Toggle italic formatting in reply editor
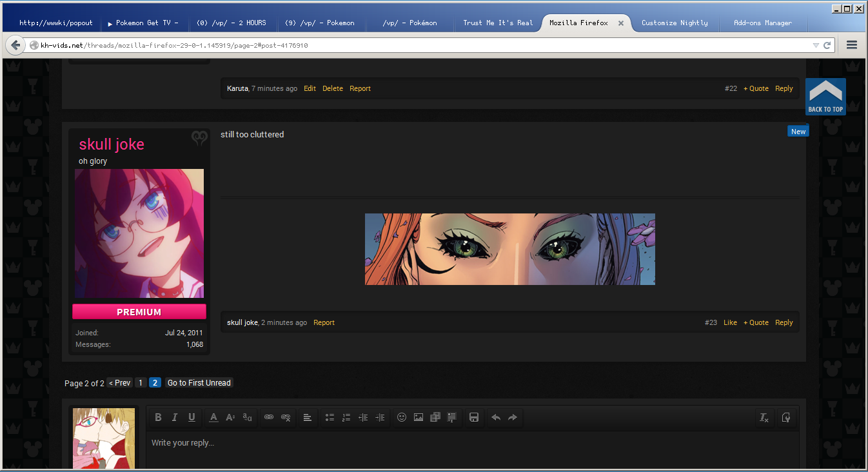 click(175, 417)
